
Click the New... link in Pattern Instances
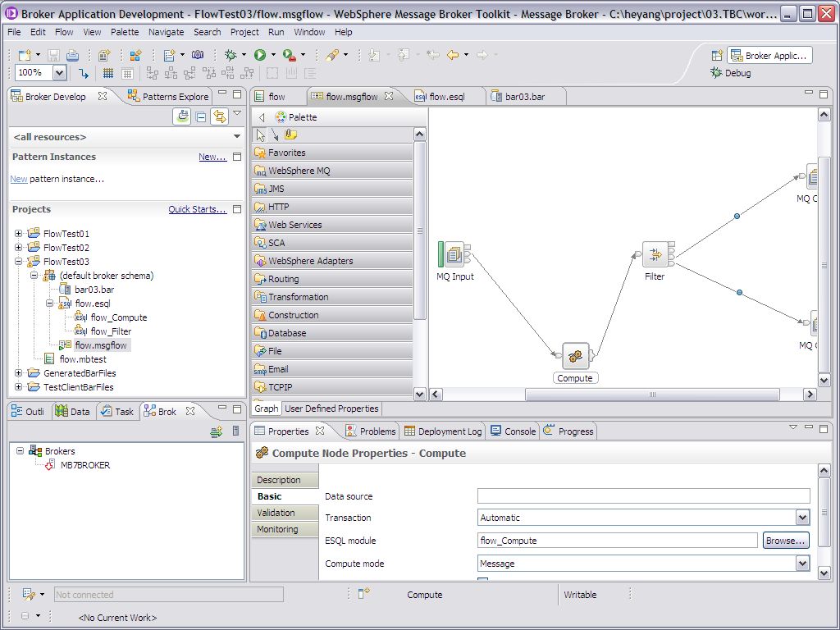[x=212, y=157]
